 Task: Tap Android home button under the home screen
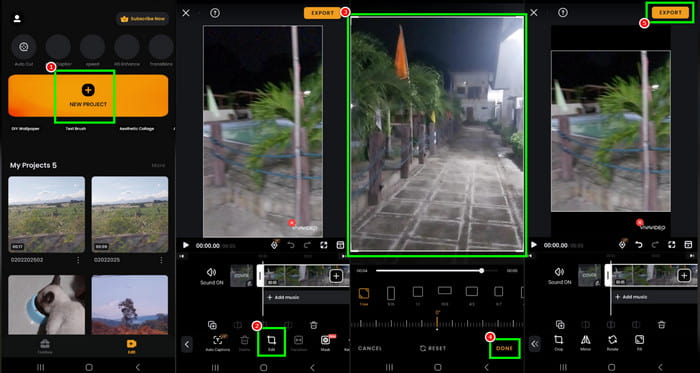pos(89,367)
